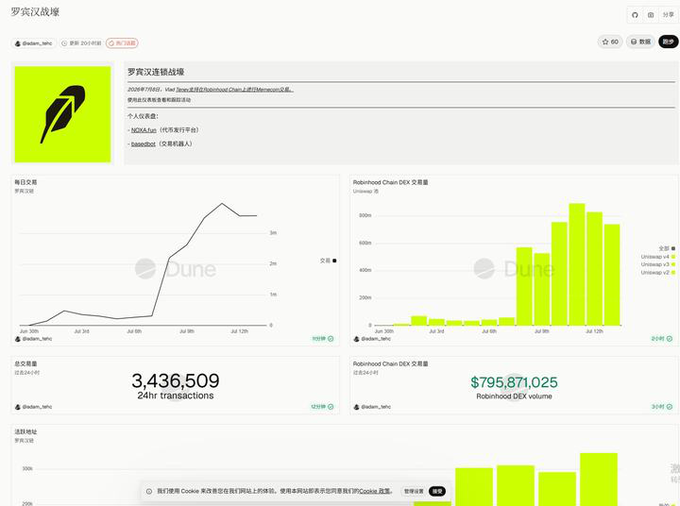
Task: Click the 罗宾汉战壕 page title
Action: pyautogui.click(x=35, y=12)
